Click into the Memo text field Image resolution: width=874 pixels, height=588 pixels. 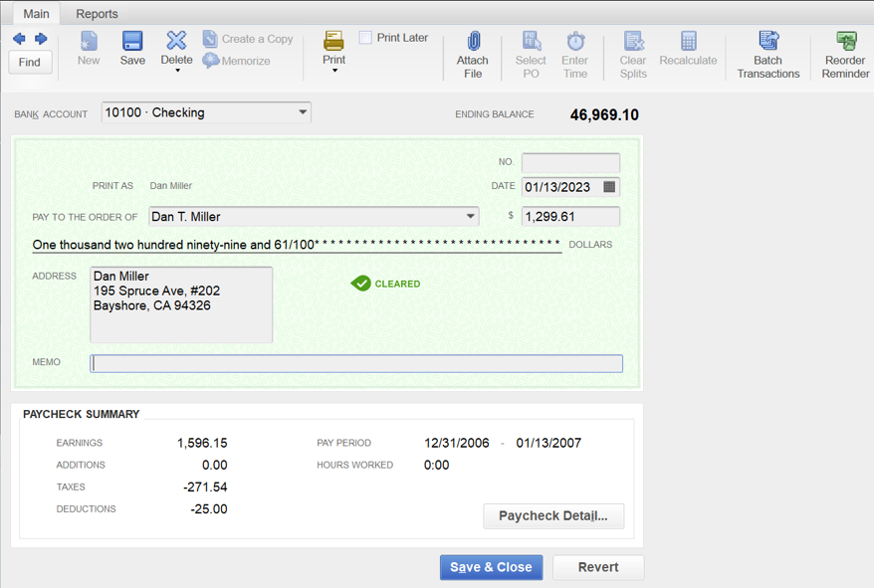coord(356,363)
